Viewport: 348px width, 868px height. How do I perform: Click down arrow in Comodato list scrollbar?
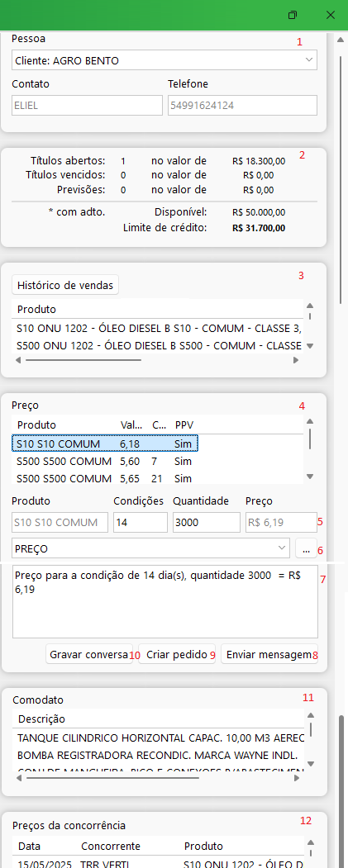(310, 764)
